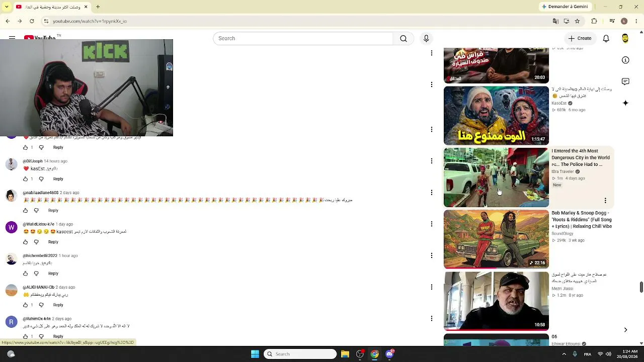The height and width of the screenshot is (362, 644).
Task: Open Discord from the taskbar
Action: click(x=389, y=354)
